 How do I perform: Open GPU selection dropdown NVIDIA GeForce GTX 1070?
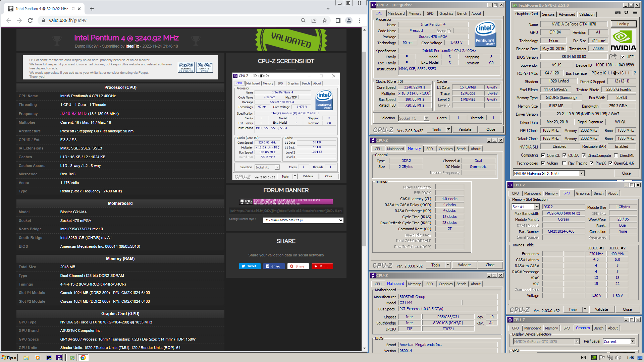(549, 174)
